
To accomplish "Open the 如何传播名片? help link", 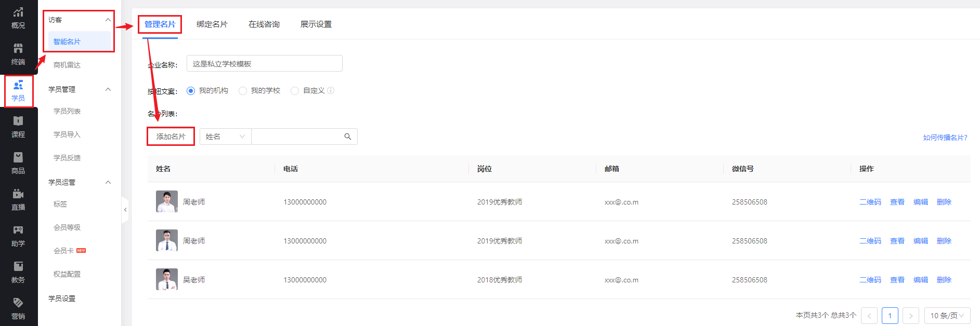I will [x=945, y=138].
